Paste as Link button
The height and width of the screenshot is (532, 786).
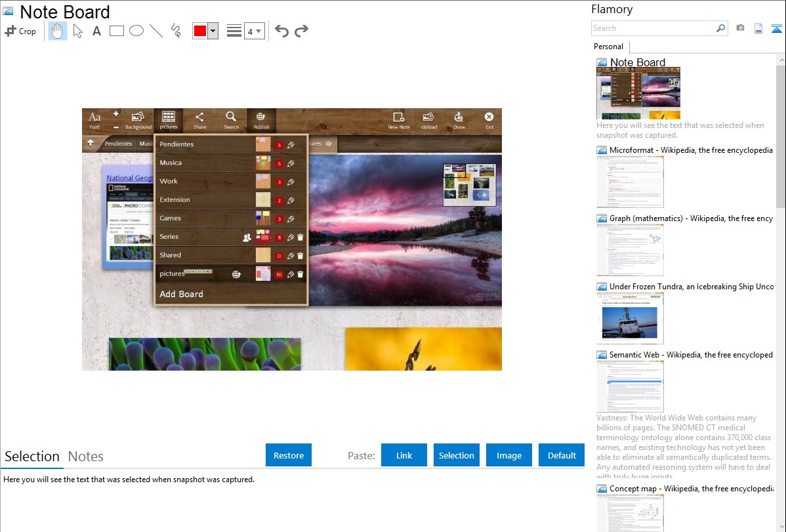pos(404,455)
